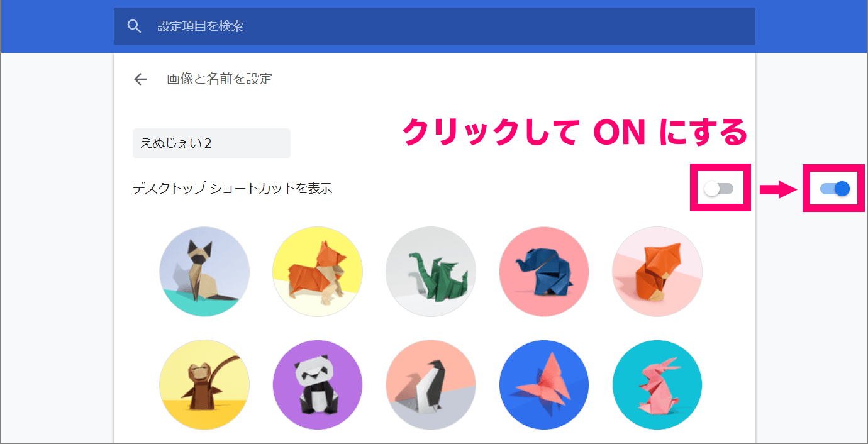The width and height of the screenshot is (868, 444).
Task: Click the blue enabled example toggle
Action: coord(835,188)
